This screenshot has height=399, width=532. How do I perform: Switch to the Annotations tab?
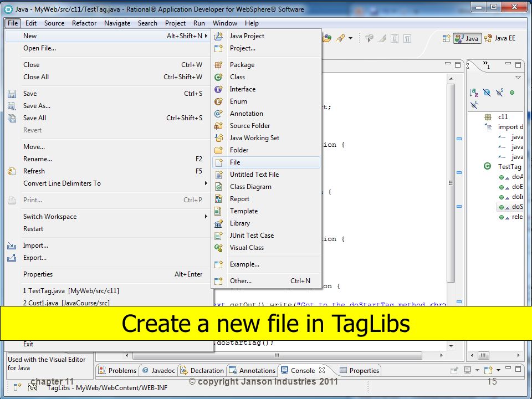click(252, 371)
